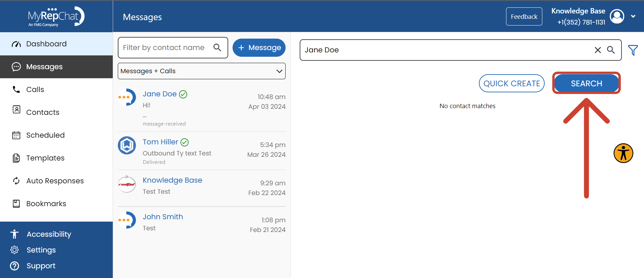Open the Feedback button
Image resolution: width=644 pixels, height=278 pixels.
pyautogui.click(x=524, y=16)
